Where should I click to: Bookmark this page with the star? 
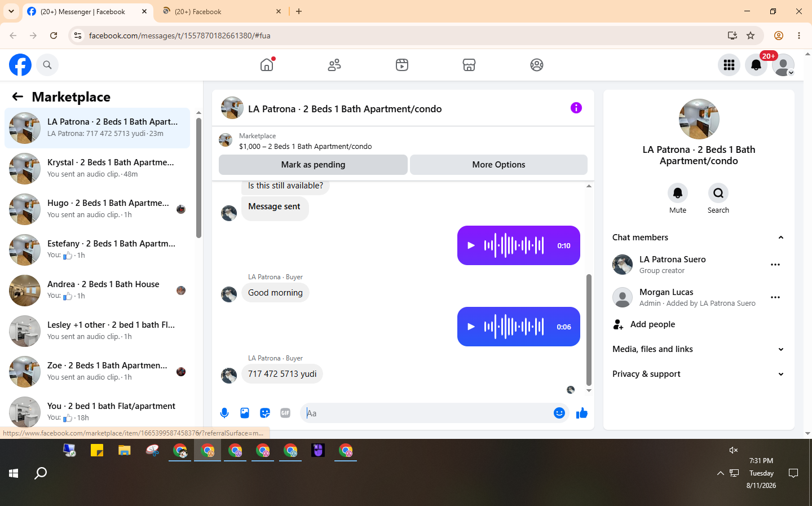tap(751, 36)
